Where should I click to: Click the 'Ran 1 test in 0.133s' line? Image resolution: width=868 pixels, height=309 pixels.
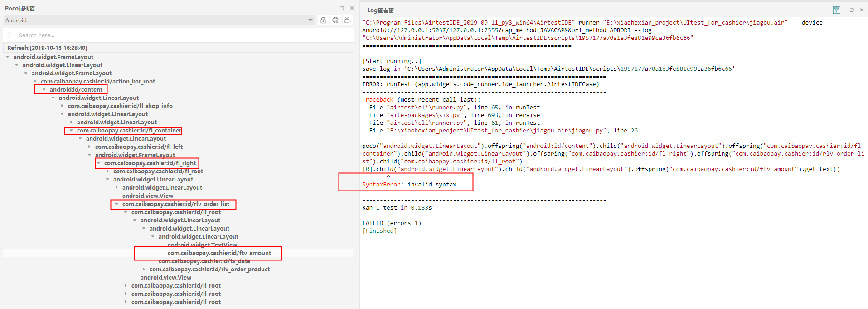click(397, 207)
